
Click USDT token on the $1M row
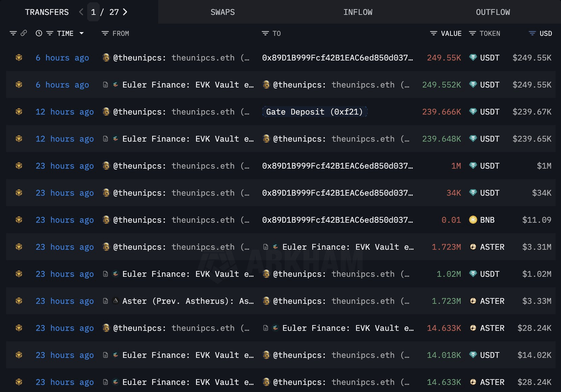tap(489, 166)
